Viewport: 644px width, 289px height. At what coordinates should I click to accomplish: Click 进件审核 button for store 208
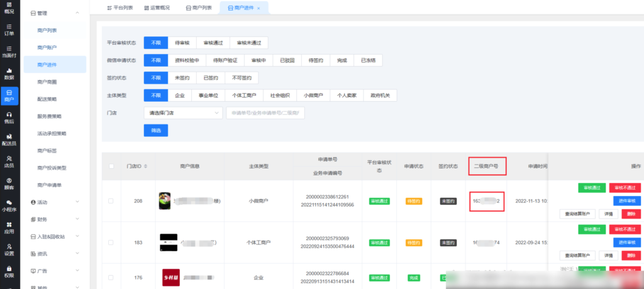click(627, 201)
